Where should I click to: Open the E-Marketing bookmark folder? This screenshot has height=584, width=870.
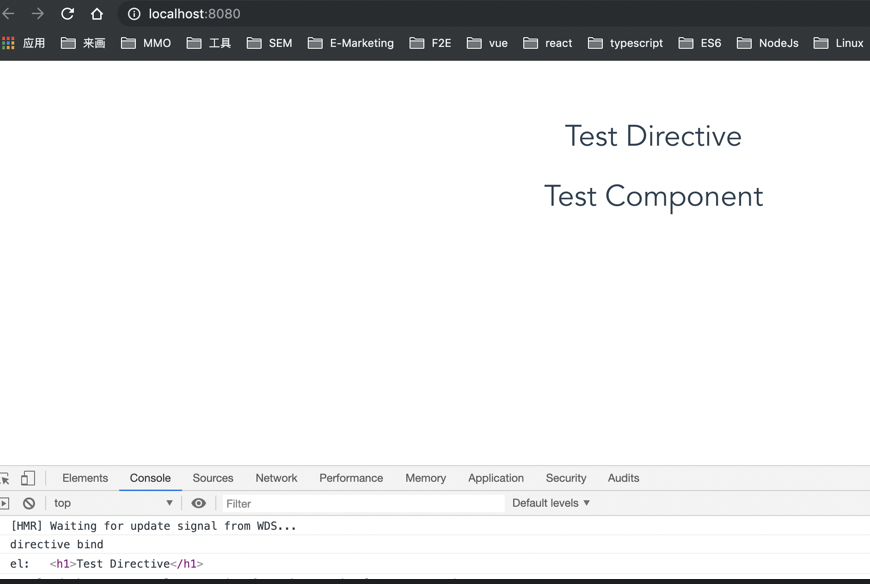pyautogui.click(x=351, y=43)
